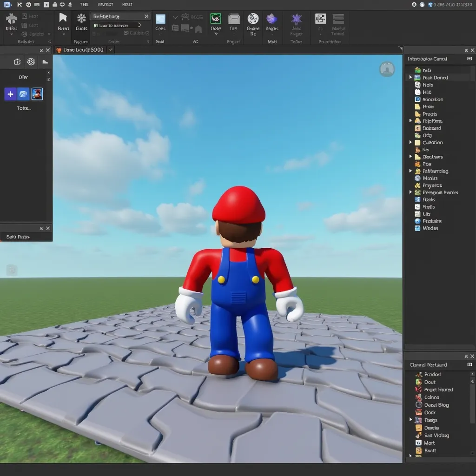Open the REVEOT menu tab
This screenshot has width=476, height=476.
[106, 5]
